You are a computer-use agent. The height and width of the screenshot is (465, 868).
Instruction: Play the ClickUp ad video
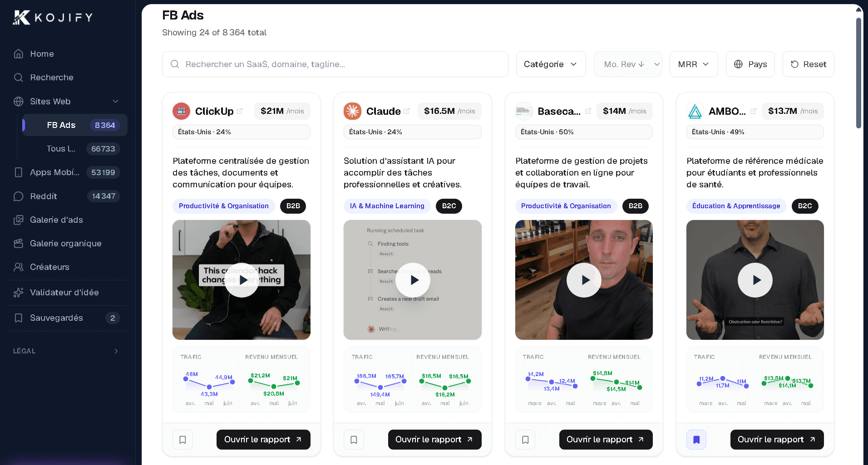point(242,280)
